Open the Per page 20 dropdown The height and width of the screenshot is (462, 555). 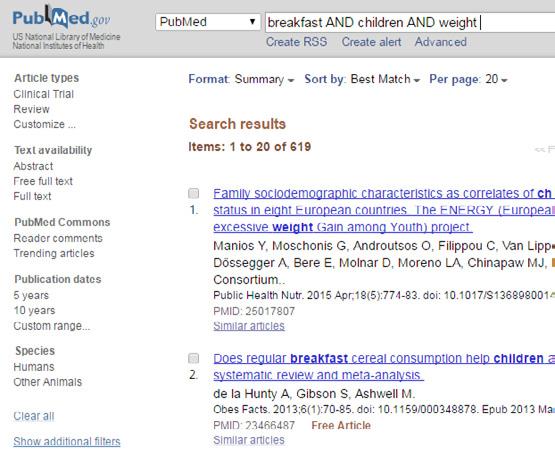(x=468, y=79)
